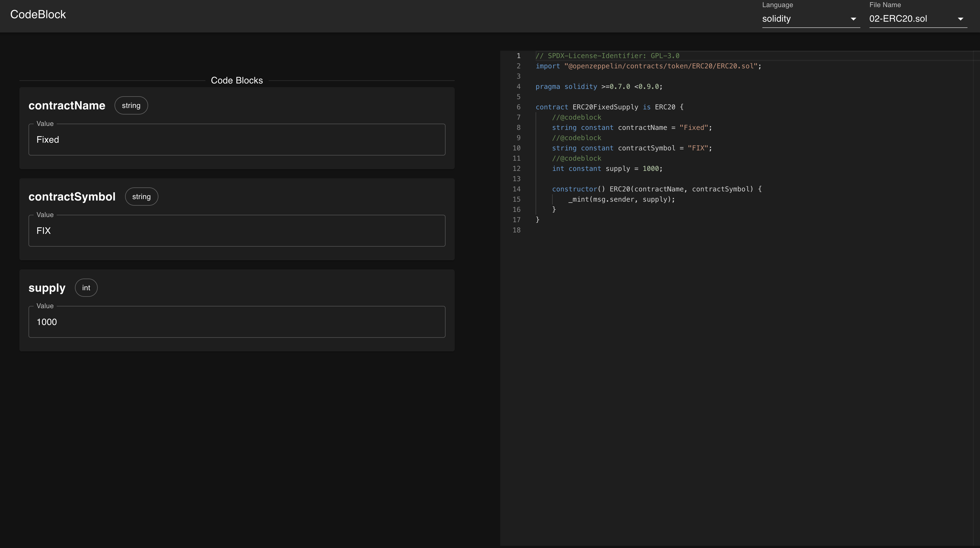The width and height of the screenshot is (980, 548).
Task: Click the string chip beside contractName
Action: (x=131, y=105)
